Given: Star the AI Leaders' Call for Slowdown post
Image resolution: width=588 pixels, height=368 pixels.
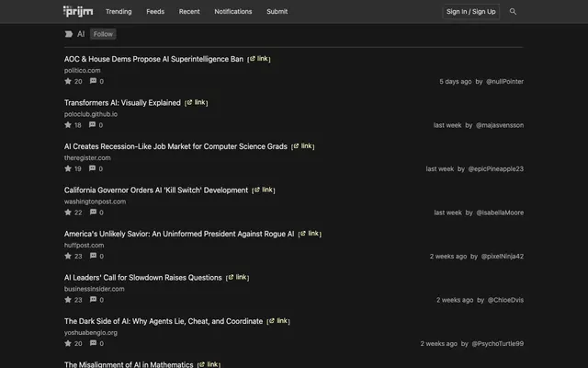Looking at the screenshot, I should click(68, 300).
